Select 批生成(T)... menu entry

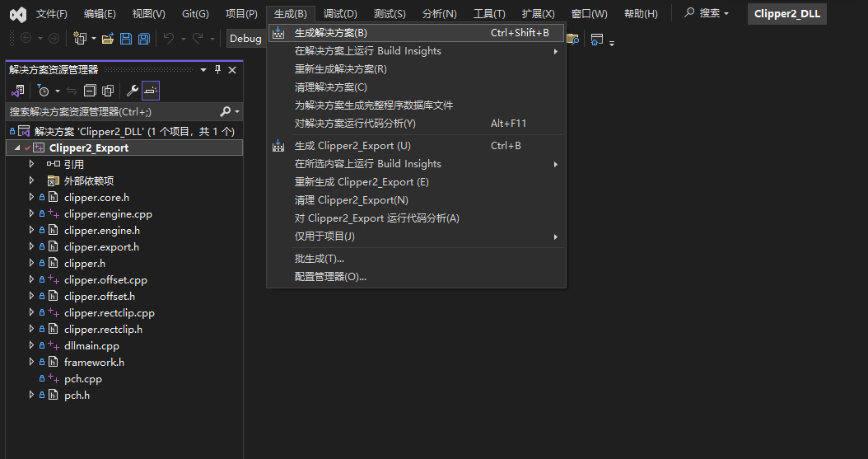(x=416, y=259)
